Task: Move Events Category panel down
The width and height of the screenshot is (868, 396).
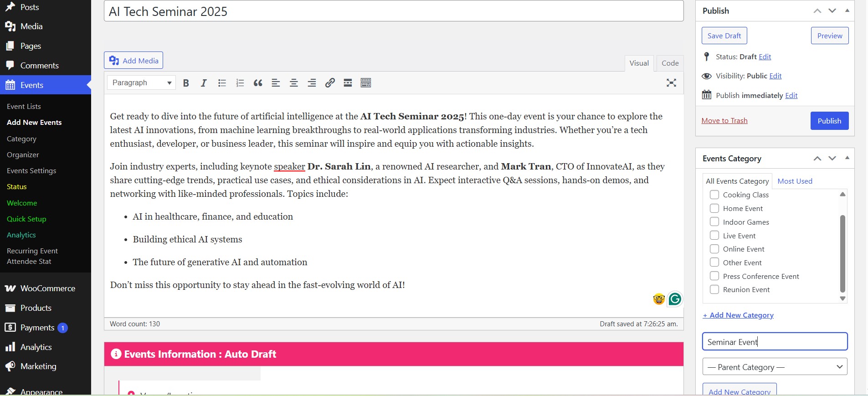Action: point(832,159)
